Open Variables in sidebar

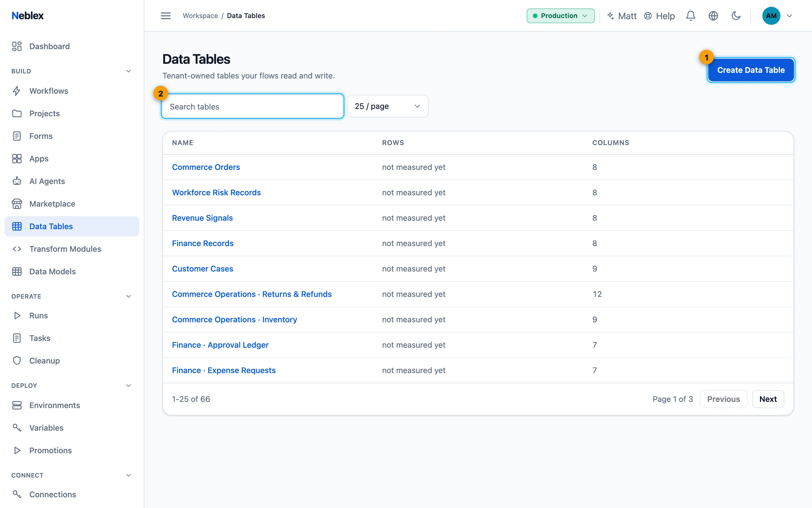point(72,428)
